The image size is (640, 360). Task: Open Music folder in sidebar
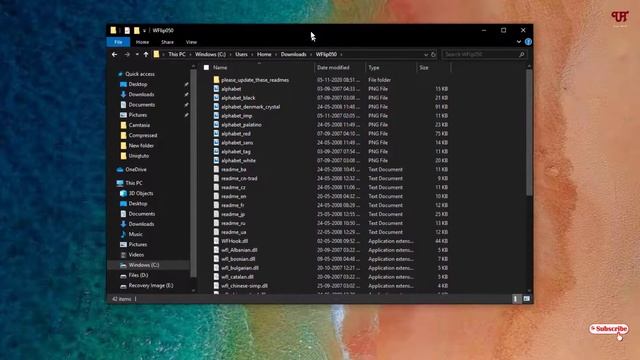[131, 234]
